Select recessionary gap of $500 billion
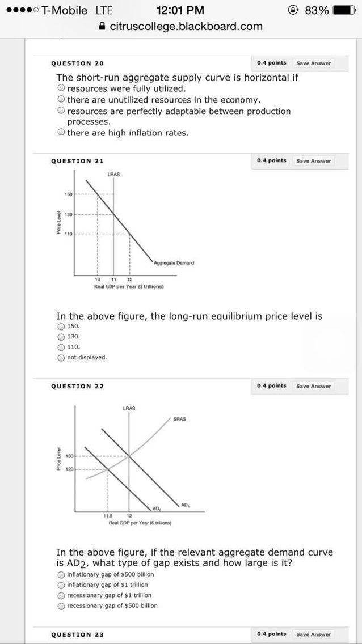 61,605
